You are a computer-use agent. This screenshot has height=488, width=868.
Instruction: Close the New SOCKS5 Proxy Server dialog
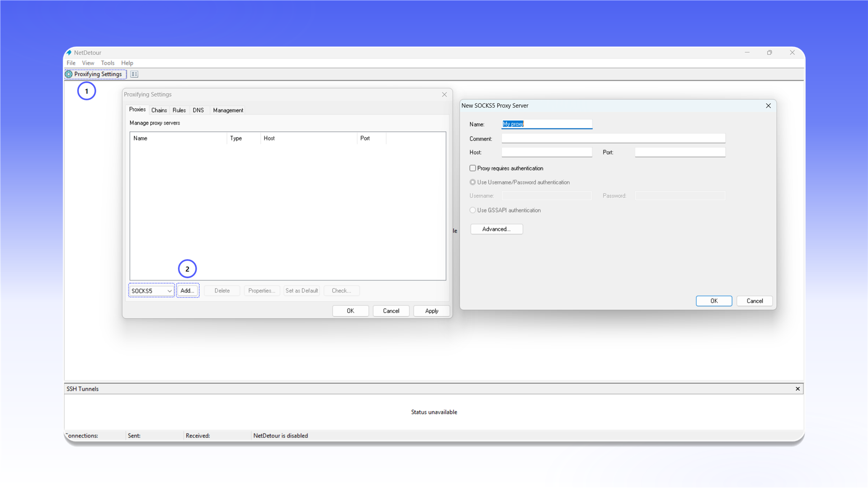coord(768,106)
